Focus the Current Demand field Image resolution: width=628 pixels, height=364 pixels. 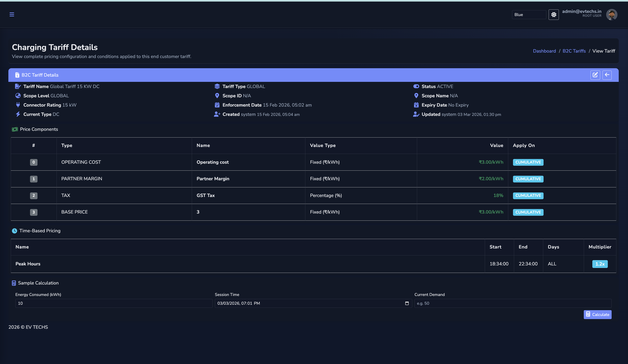pyautogui.click(x=513, y=303)
